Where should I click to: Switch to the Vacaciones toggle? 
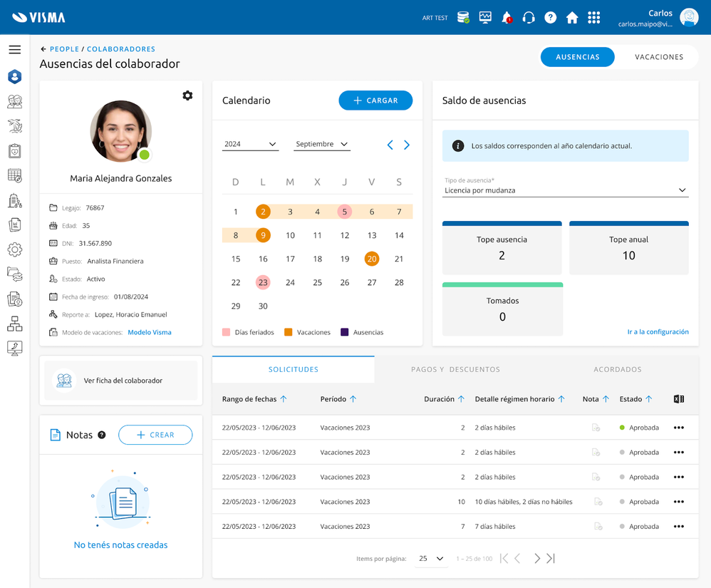pos(658,57)
